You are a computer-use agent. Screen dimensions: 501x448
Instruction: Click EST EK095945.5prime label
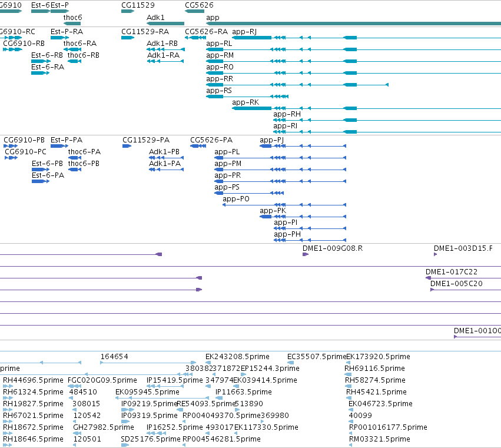coord(147,393)
